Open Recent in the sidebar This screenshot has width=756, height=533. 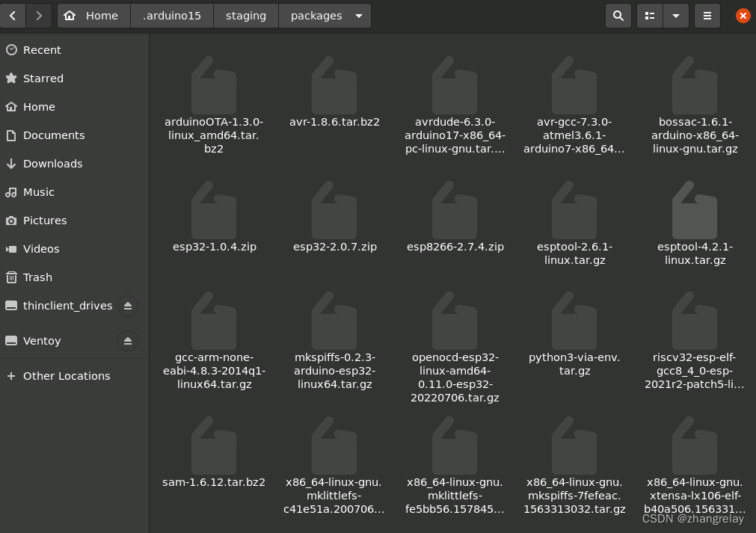click(74, 50)
